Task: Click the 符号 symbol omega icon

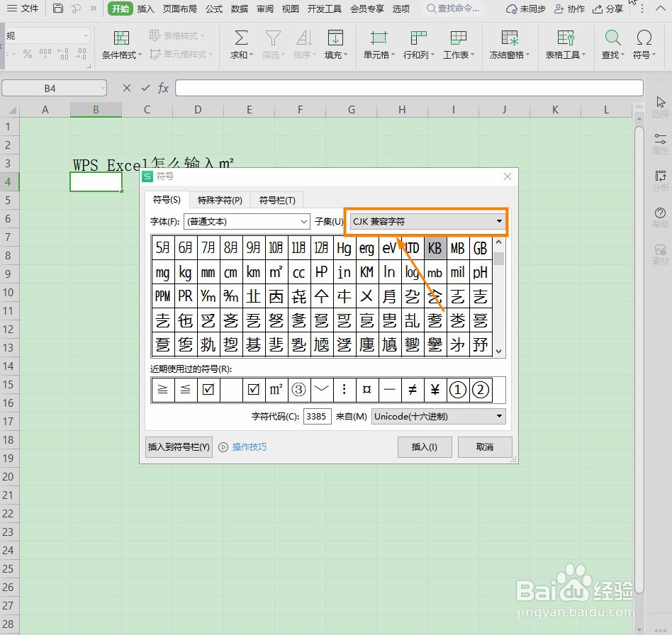Action: tap(644, 38)
